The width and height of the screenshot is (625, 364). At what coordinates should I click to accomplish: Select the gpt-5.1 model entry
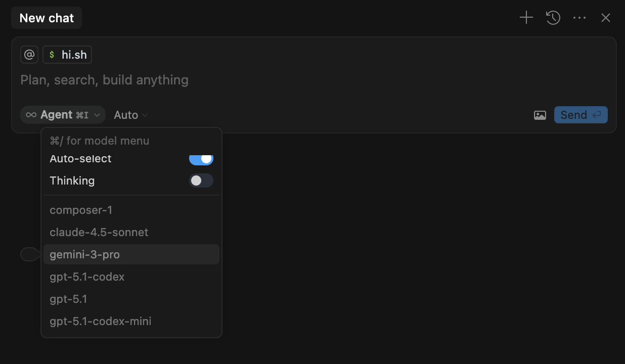pos(68,299)
